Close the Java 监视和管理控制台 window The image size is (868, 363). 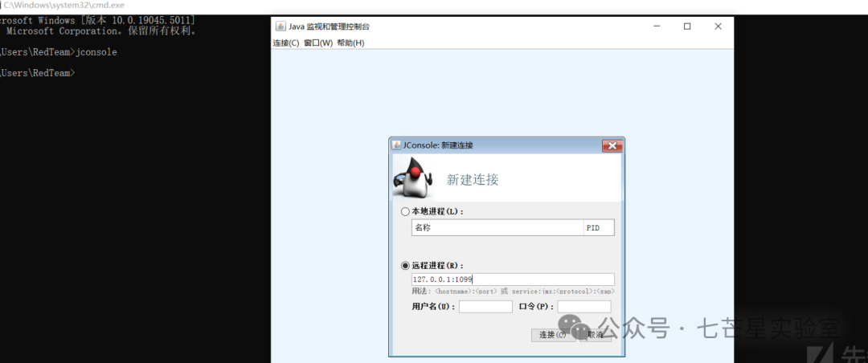718,26
